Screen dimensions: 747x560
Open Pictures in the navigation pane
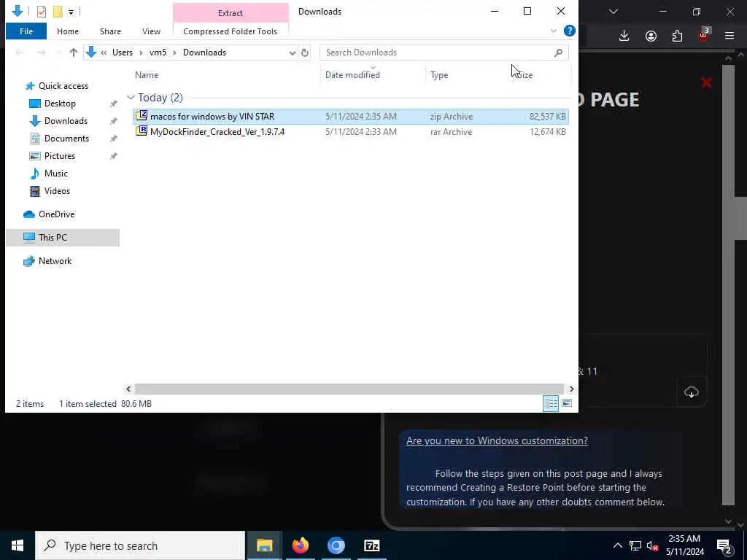point(60,156)
